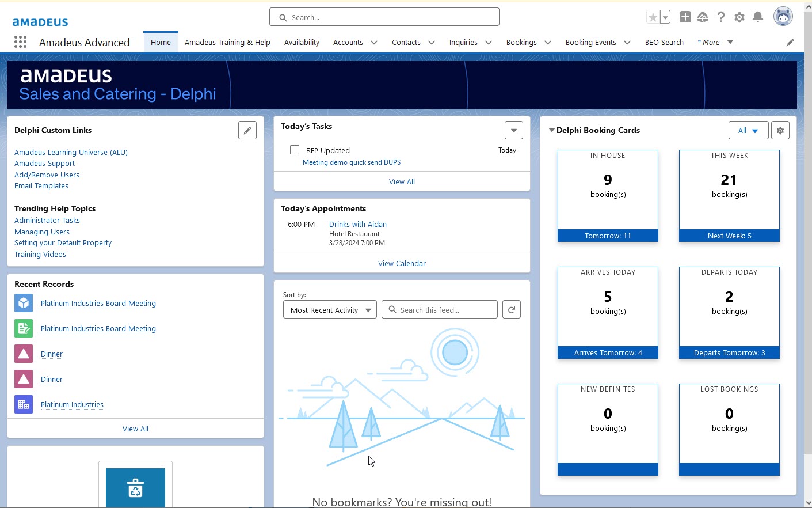The image size is (812, 508).
Task: Open the notifications bell icon
Action: [758, 17]
